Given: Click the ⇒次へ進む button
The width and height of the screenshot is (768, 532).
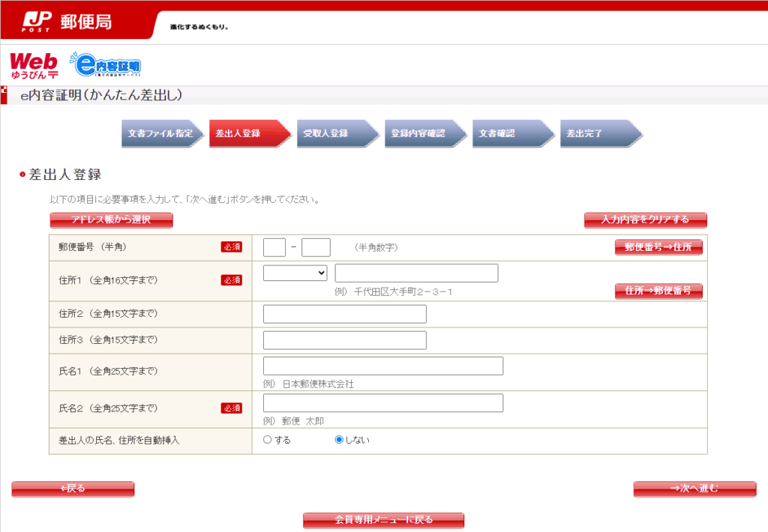Looking at the screenshot, I should tap(694, 489).
